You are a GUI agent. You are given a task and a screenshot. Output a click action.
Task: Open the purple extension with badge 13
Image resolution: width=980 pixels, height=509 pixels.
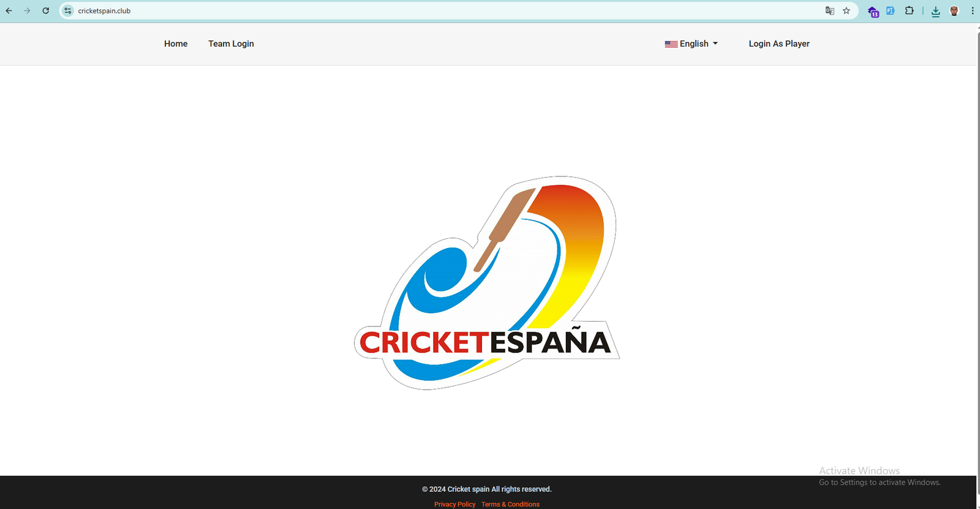(x=873, y=12)
